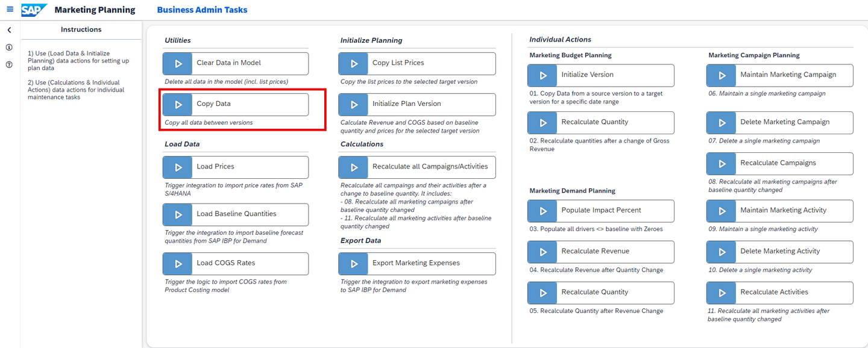
Task: Click play icon for Copy List Prices
Action: click(354, 63)
